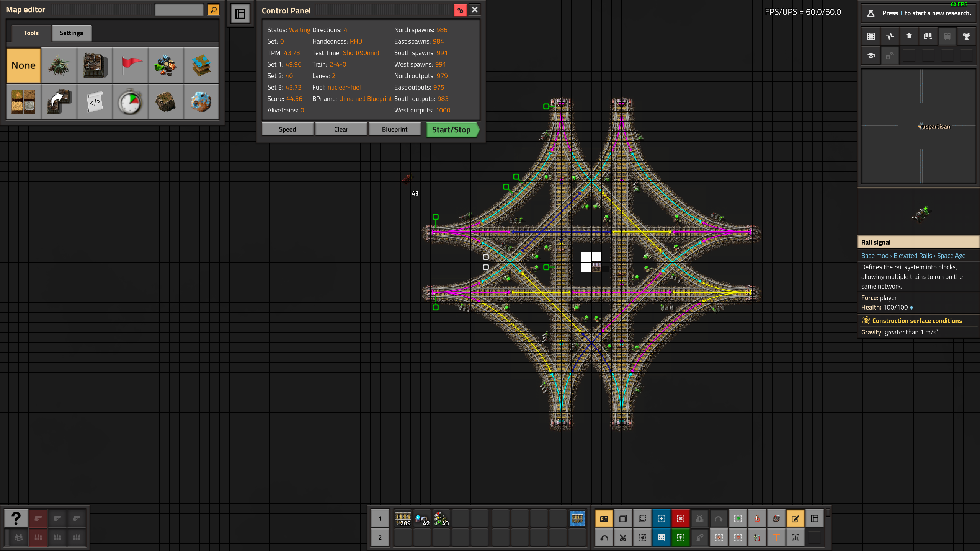Screen dimensions: 980x551
Task: Click the West outputs value 1000
Action: (443, 110)
